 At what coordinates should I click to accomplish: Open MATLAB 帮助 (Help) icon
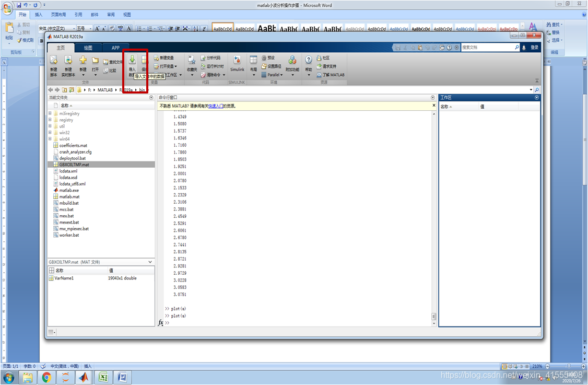[x=308, y=61]
